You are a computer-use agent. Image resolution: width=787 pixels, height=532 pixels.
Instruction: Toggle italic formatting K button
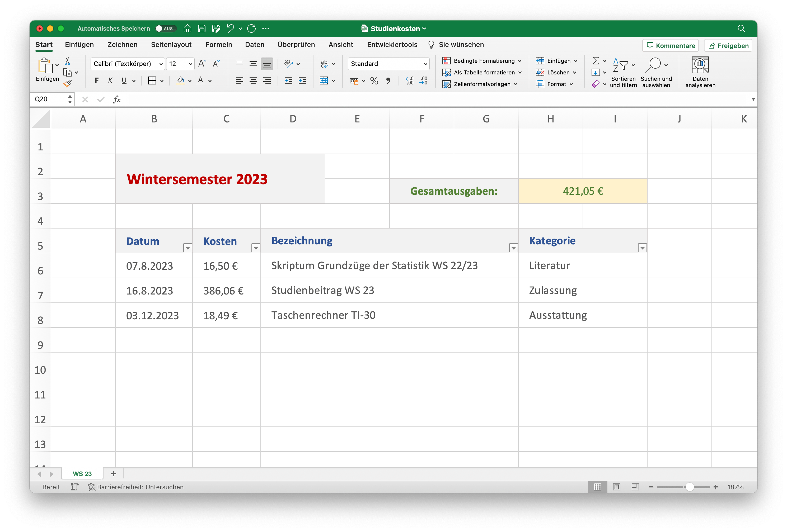click(x=110, y=80)
